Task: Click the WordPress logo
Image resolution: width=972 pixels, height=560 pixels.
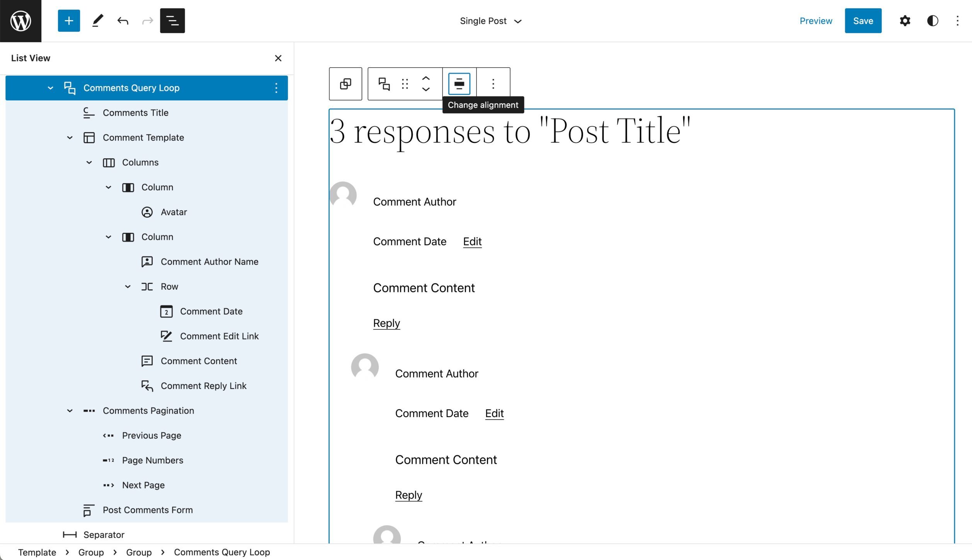Action: point(20,21)
